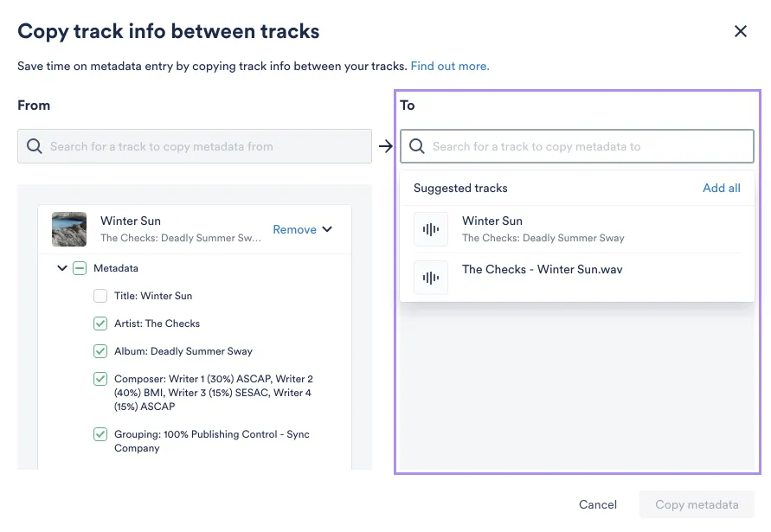Click waveform icon beside The Checks - Winter Sun.wav
771x532 pixels.
430,277
